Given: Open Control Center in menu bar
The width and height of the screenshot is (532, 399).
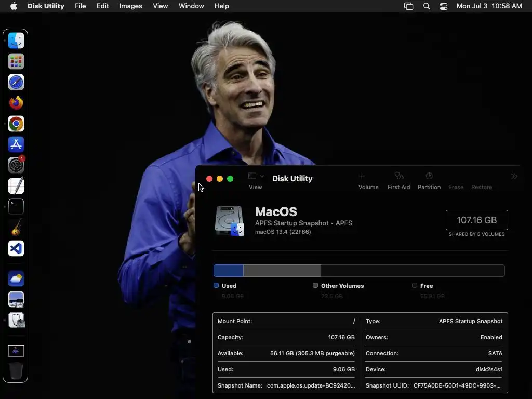Looking at the screenshot, I should (x=444, y=6).
